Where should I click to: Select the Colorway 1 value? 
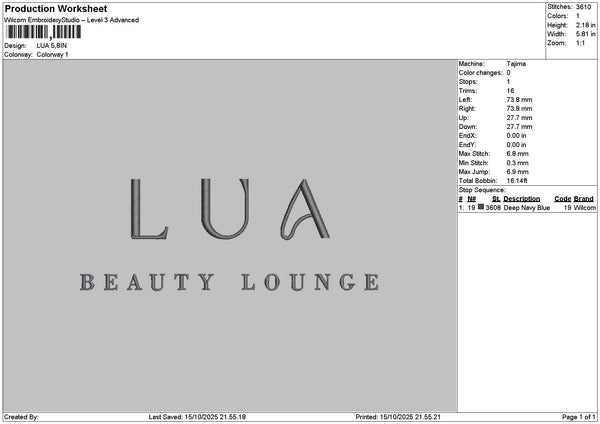click(x=52, y=55)
